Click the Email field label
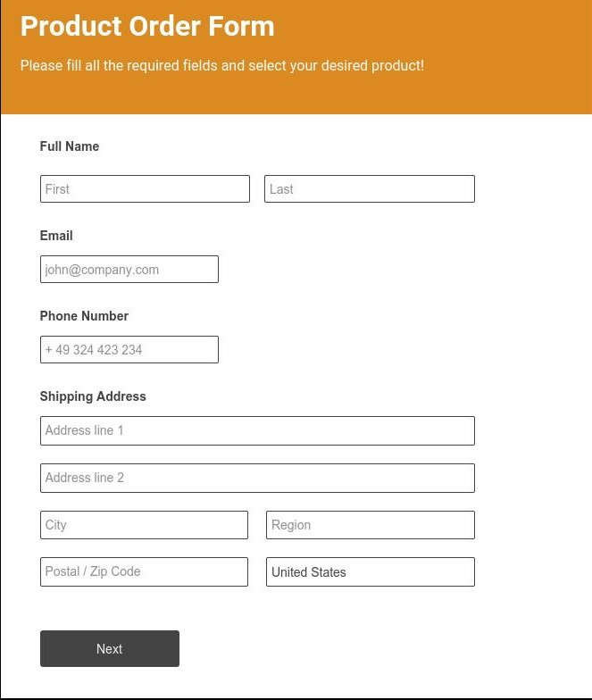The width and height of the screenshot is (592, 700). coord(56,236)
